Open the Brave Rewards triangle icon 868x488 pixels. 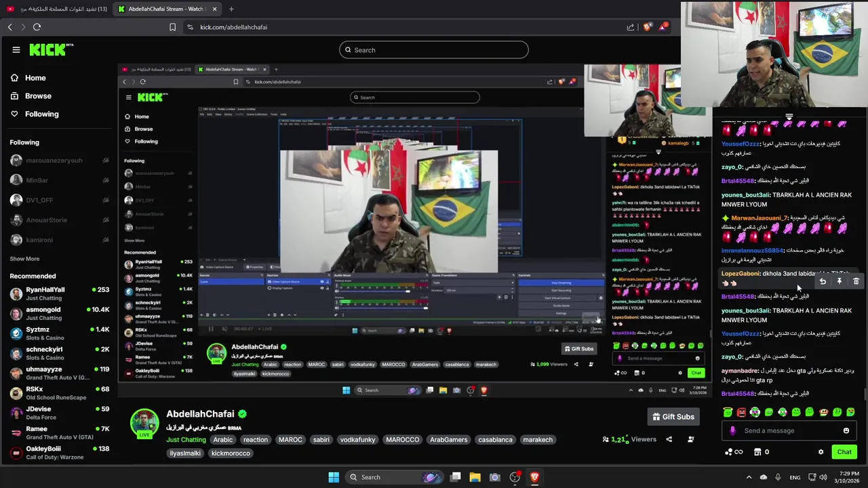pyautogui.click(x=663, y=27)
